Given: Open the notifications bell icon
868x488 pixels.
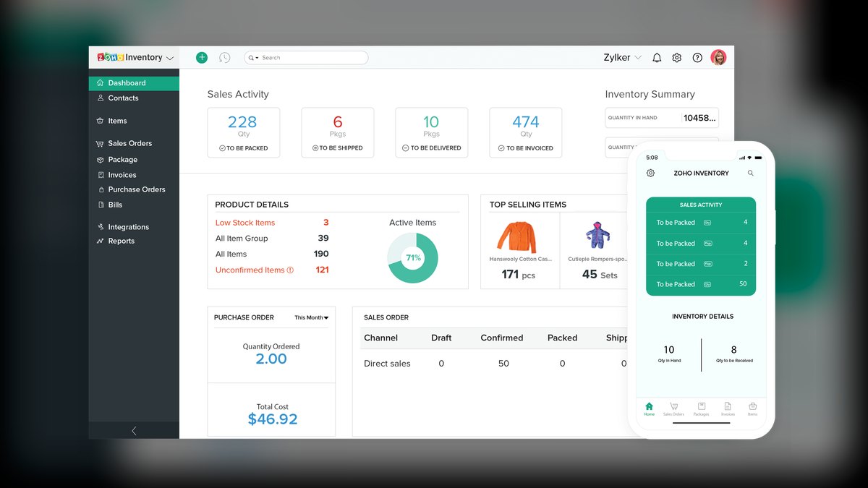Looking at the screenshot, I should (x=657, y=58).
